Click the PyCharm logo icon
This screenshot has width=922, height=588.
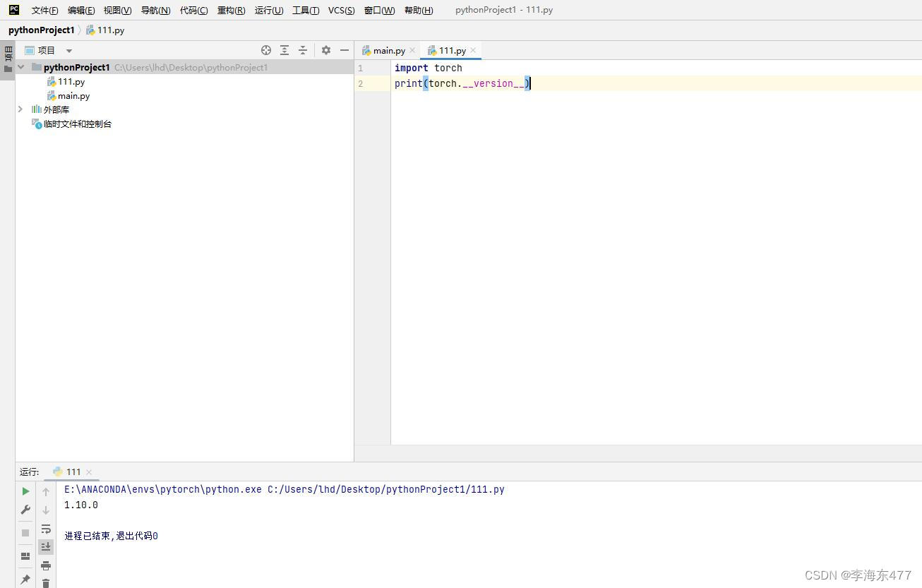click(14, 10)
